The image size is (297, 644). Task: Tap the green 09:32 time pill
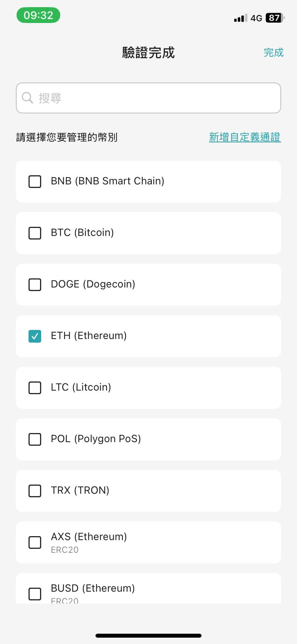38,15
